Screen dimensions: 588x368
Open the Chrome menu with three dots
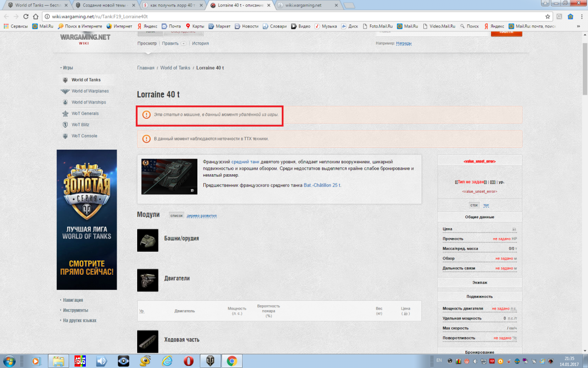click(x=582, y=16)
